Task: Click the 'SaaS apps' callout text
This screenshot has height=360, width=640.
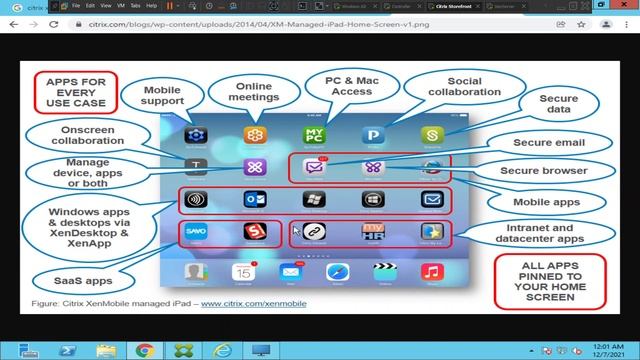Action: 83,281
